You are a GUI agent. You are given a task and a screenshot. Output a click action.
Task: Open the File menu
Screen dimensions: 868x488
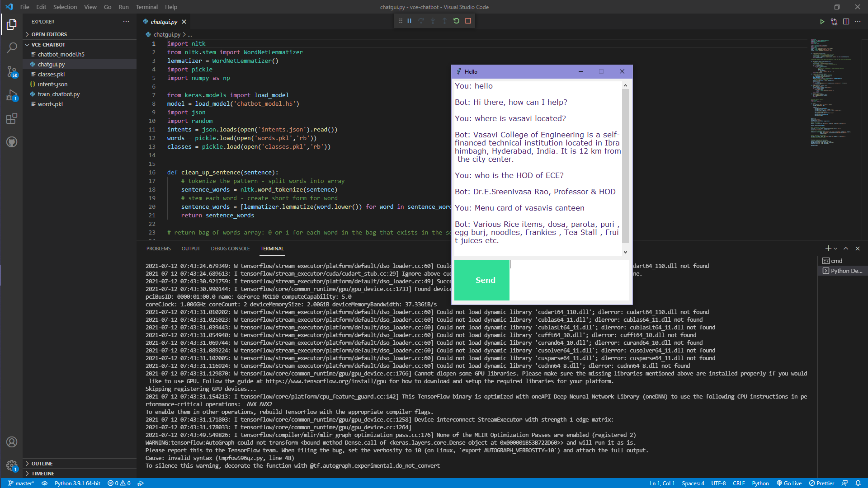(25, 7)
